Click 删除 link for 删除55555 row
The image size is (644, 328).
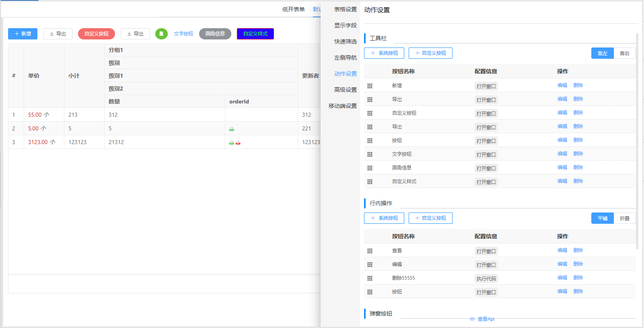click(578, 278)
